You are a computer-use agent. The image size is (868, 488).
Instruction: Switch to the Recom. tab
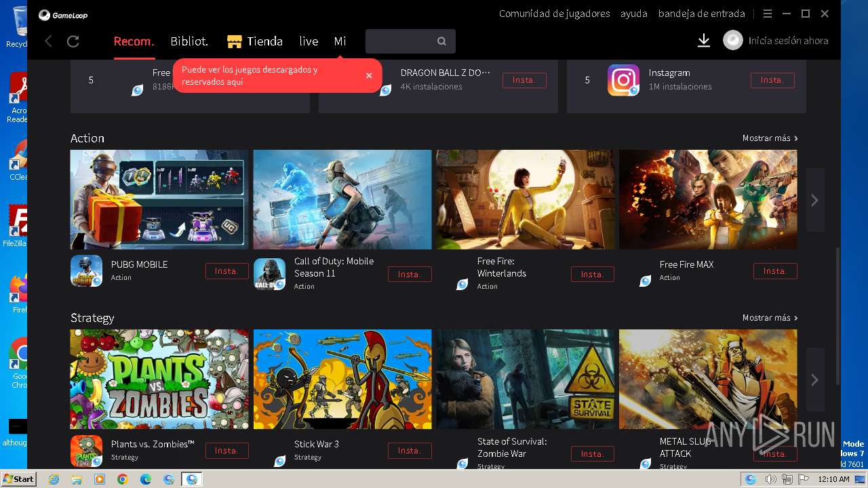tap(134, 41)
